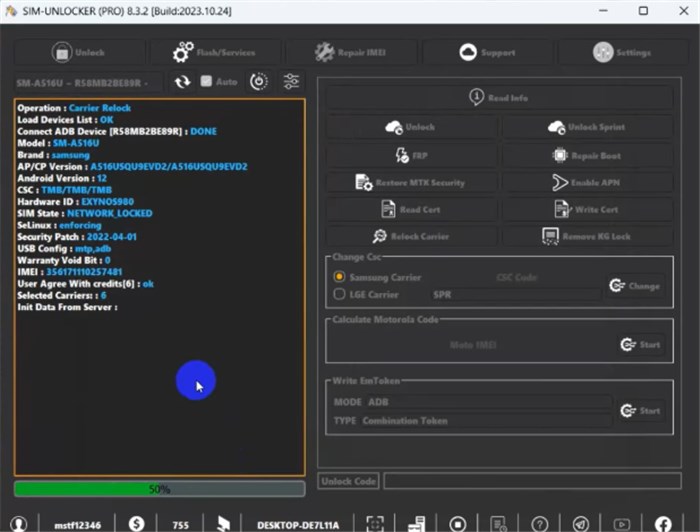
Task: Open the help question mark icon
Action: coord(540,523)
